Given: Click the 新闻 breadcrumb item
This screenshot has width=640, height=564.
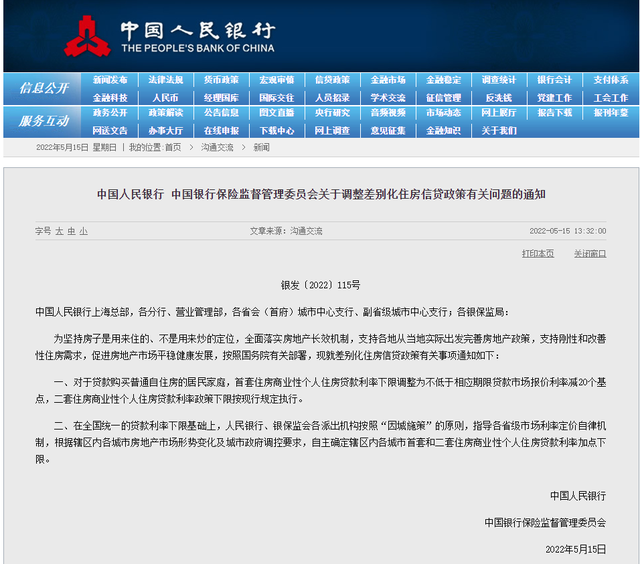Looking at the screenshot, I should click(261, 147).
